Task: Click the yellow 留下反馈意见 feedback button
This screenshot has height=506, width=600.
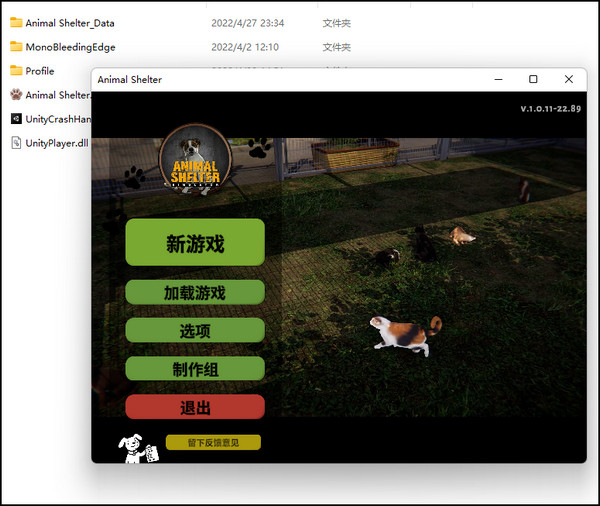Action: point(213,442)
